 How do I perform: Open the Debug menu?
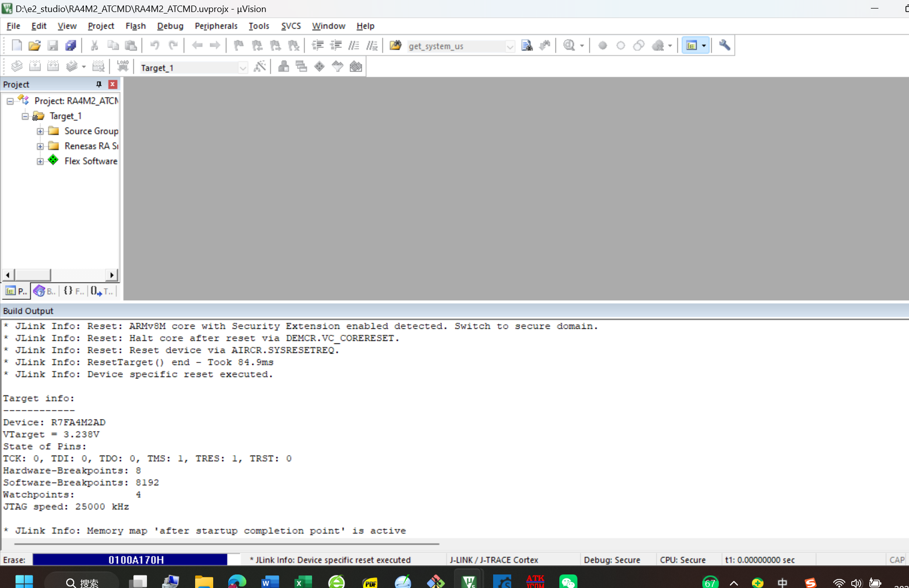[x=170, y=26]
